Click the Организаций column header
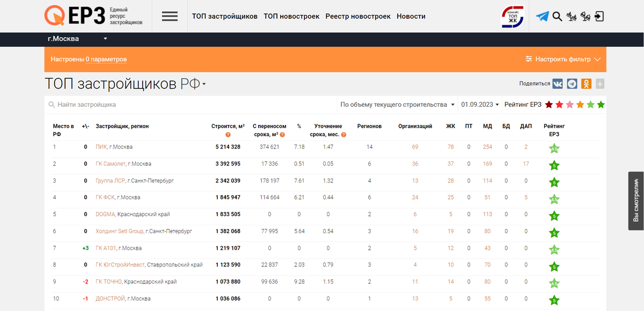 click(415, 127)
